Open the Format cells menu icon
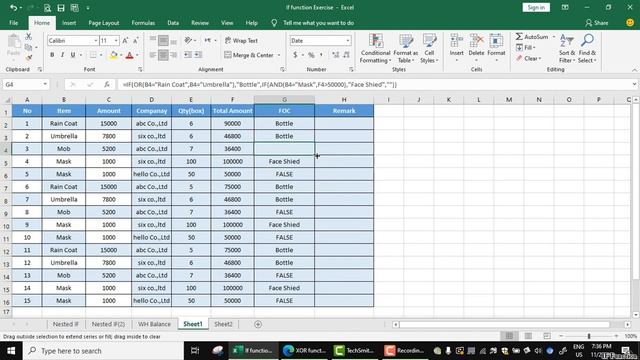The width and height of the screenshot is (640, 360). tap(496, 41)
